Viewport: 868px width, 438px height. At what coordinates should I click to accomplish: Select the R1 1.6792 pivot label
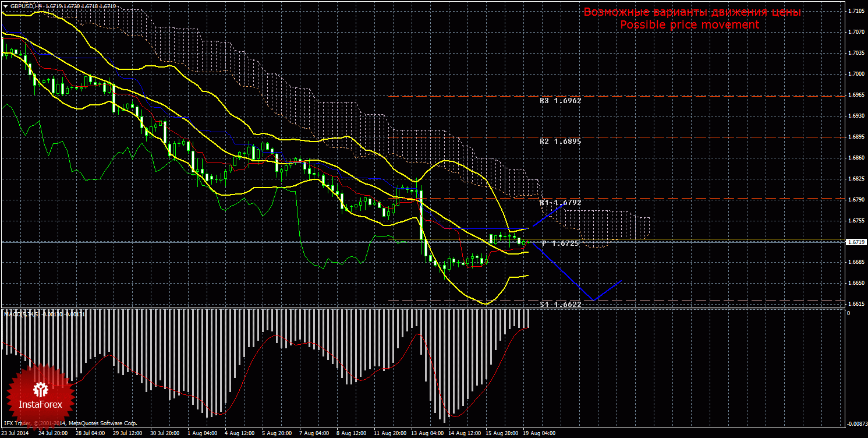pos(560,202)
